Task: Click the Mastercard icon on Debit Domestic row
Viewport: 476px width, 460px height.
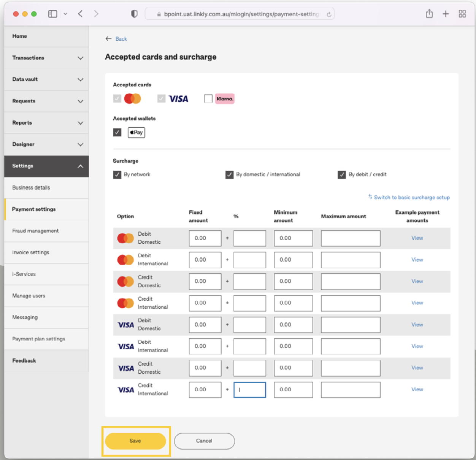Action: tap(125, 238)
